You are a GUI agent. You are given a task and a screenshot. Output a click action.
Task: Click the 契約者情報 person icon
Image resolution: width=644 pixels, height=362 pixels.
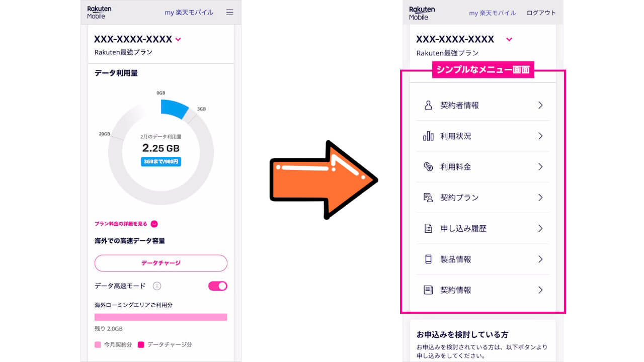pos(428,105)
